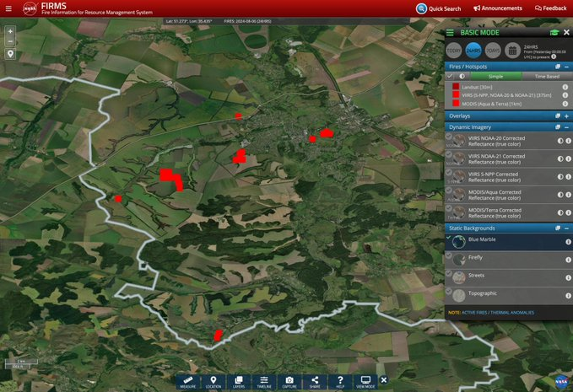This screenshot has height=392, width=573.
Task: Enable VIIRS NOAA-21 Corrected Reflectance layer
Action: click(449, 154)
